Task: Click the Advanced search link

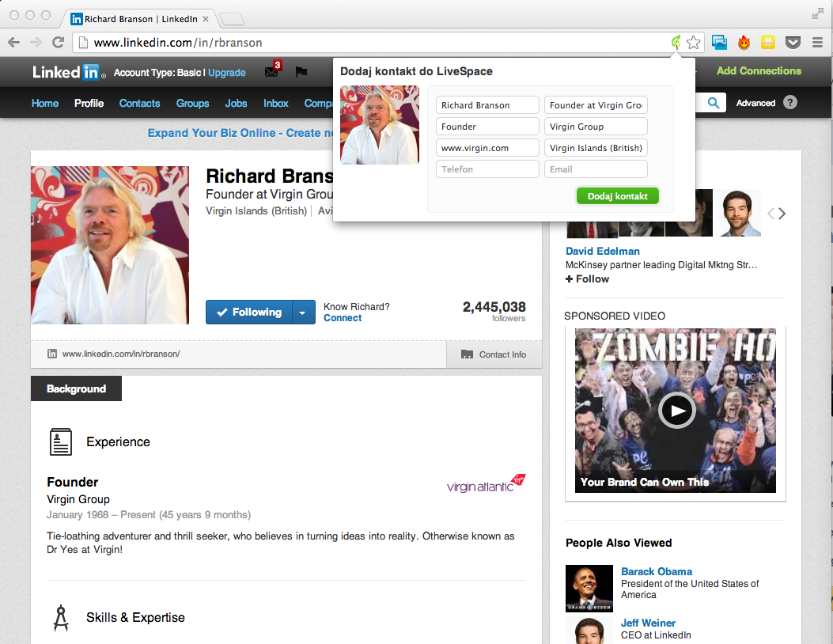Action: [x=755, y=103]
